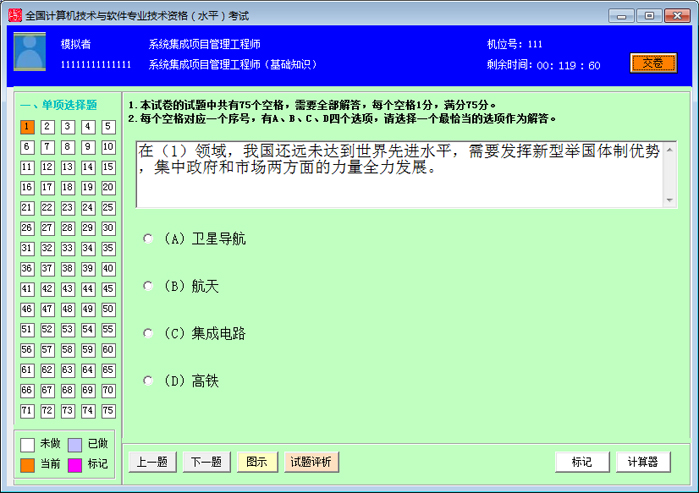Image resolution: width=699 pixels, height=493 pixels.
Task: Advance to next question 下一题
Action: coord(206,462)
